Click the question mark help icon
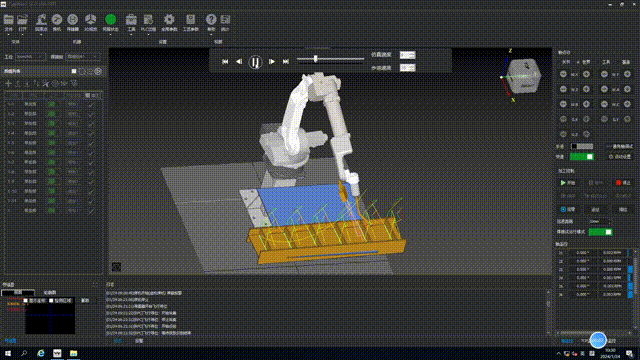 [x=211, y=19]
